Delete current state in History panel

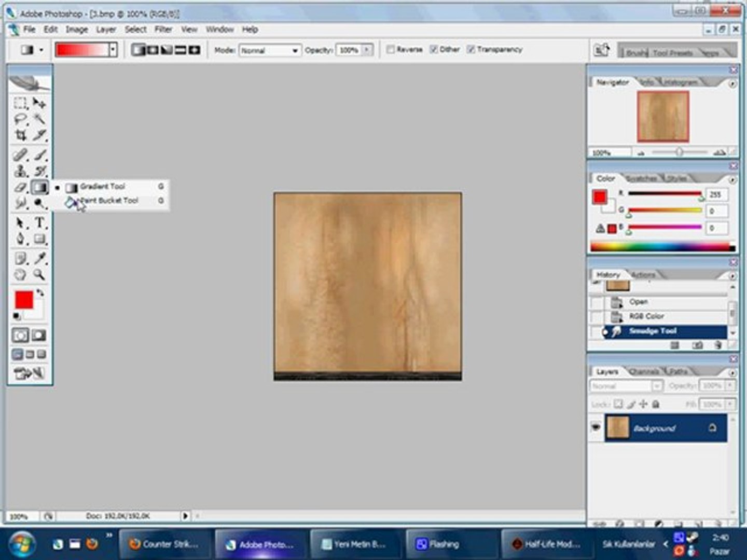point(718,345)
